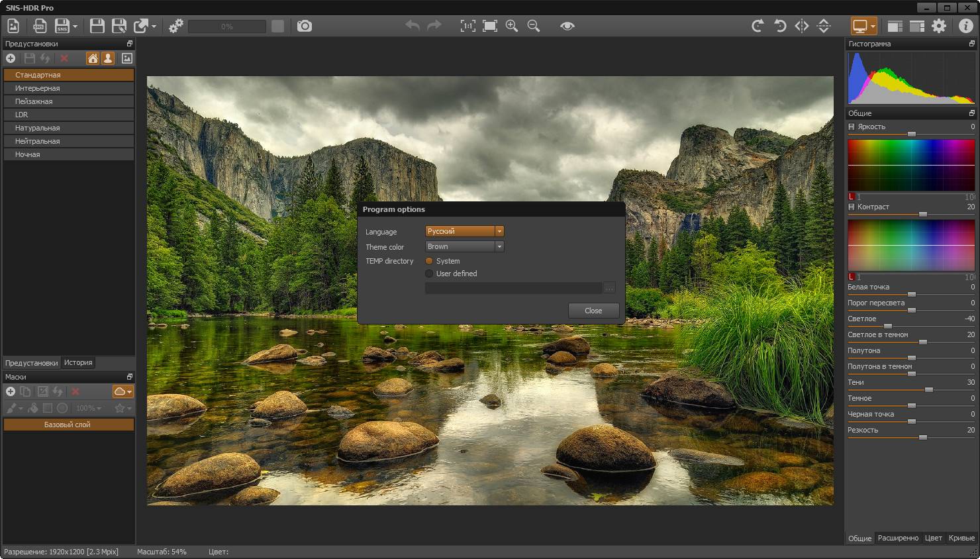Screen dimensions: 980x559
Task: Toggle user presets person filter
Action: coord(108,58)
